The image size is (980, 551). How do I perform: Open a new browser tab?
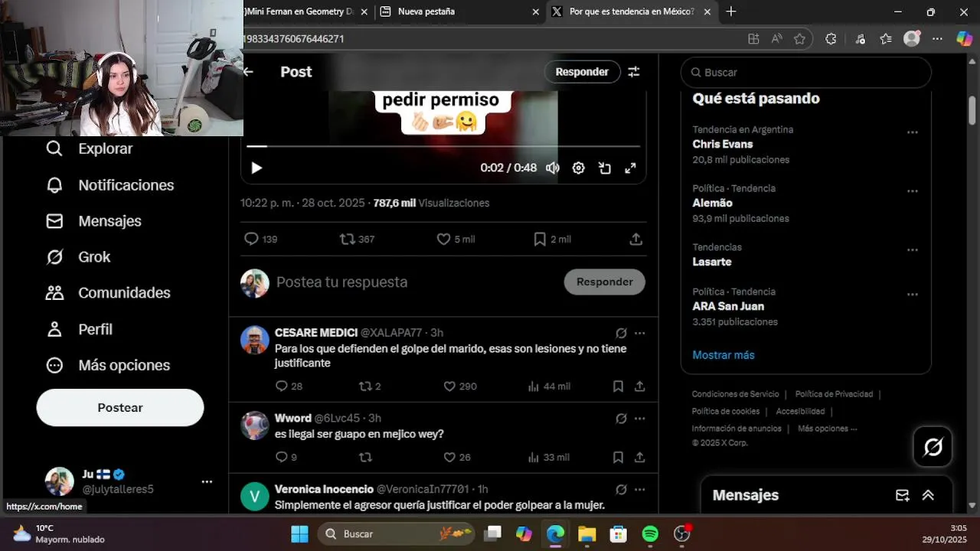point(731,11)
